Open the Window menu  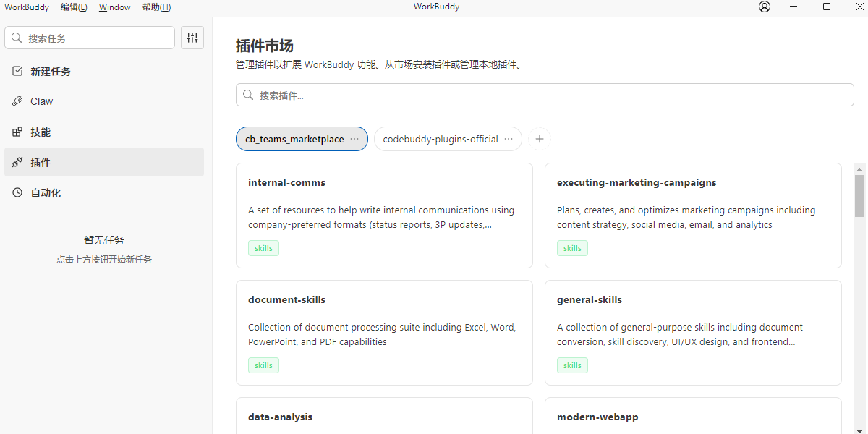[114, 7]
